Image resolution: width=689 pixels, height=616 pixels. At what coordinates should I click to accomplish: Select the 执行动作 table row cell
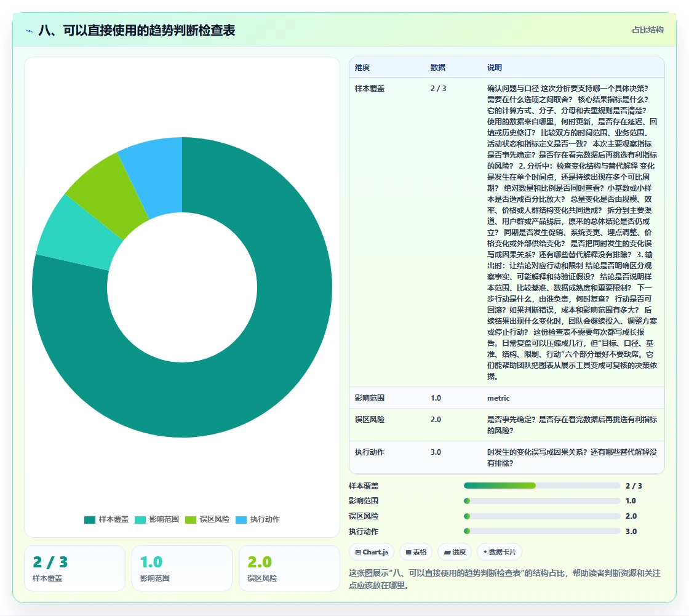point(370,452)
